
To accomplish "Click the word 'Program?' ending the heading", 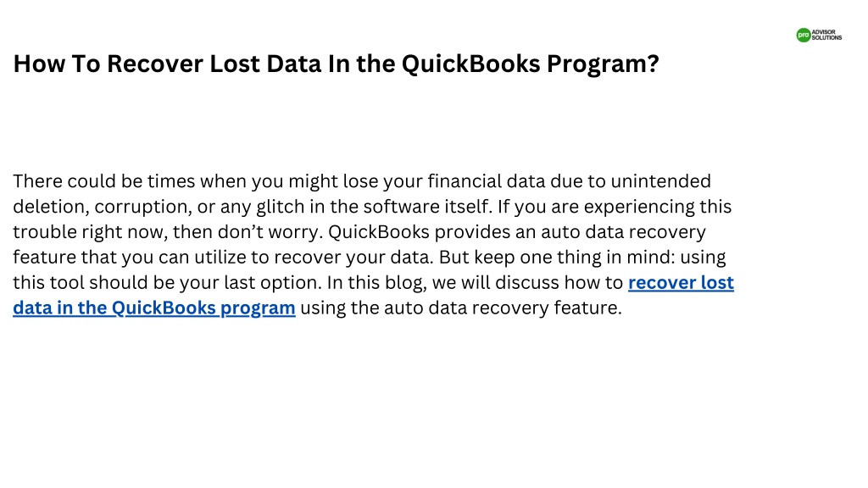I will pos(603,65).
